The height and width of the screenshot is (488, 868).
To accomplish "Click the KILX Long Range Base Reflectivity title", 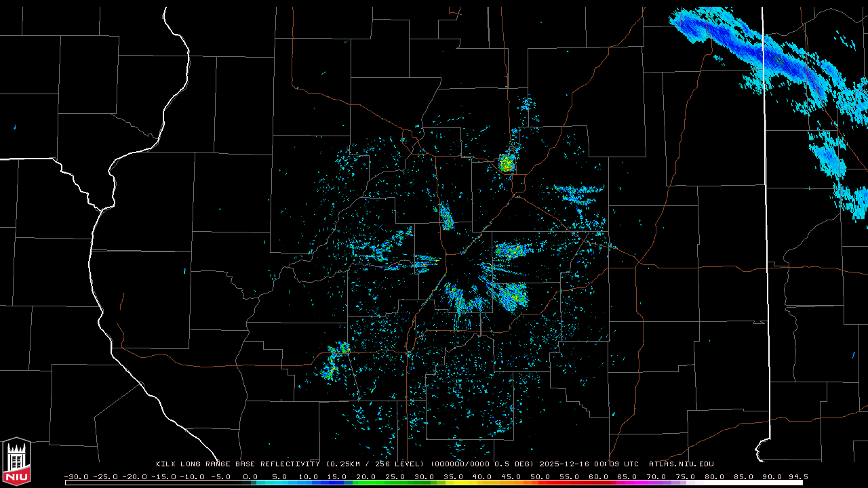I will point(237,464).
